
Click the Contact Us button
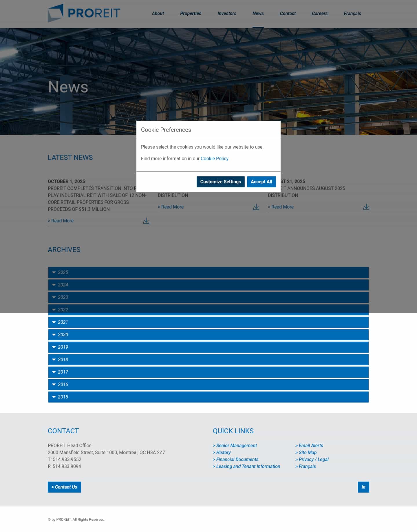pyautogui.click(x=64, y=487)
